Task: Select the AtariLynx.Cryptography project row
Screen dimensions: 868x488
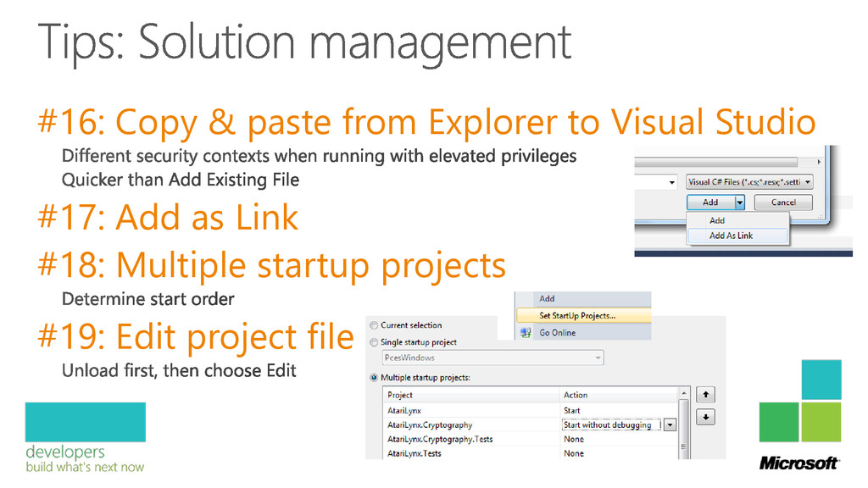Action: click(531, 425)
